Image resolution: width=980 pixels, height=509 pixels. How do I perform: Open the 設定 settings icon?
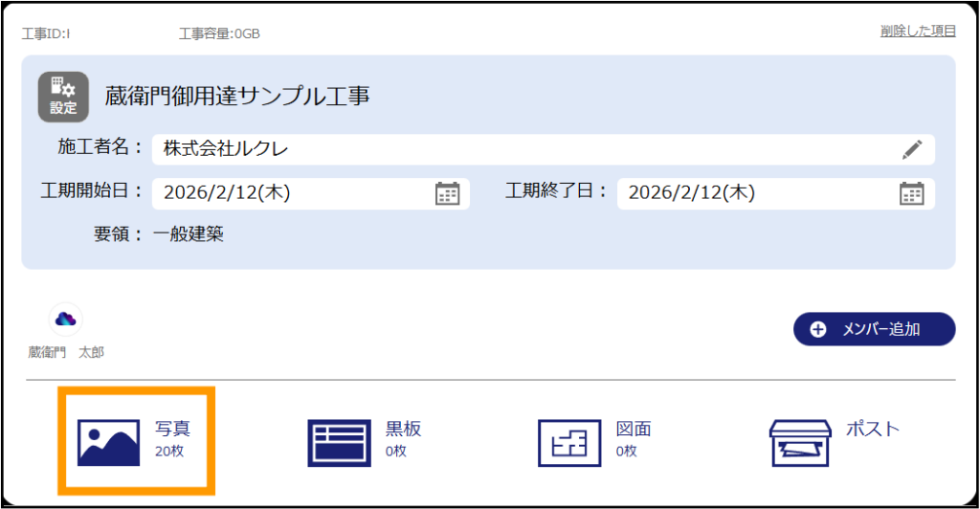coord(63,97)
